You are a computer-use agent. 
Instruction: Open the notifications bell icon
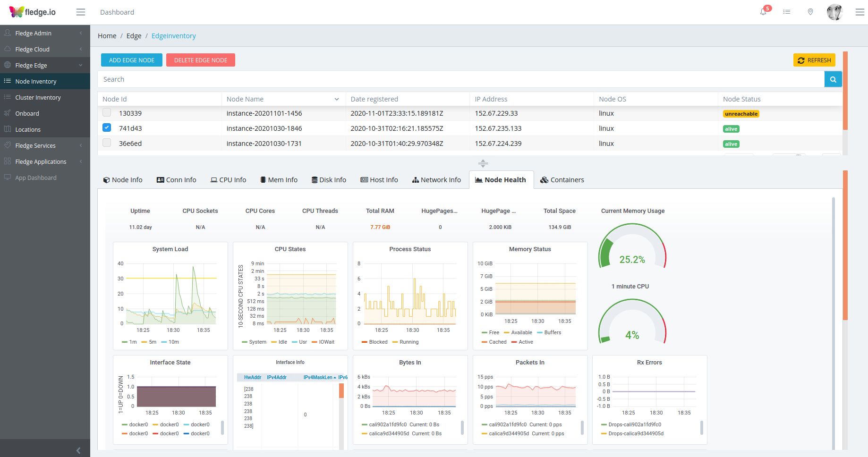click(763, 12)
